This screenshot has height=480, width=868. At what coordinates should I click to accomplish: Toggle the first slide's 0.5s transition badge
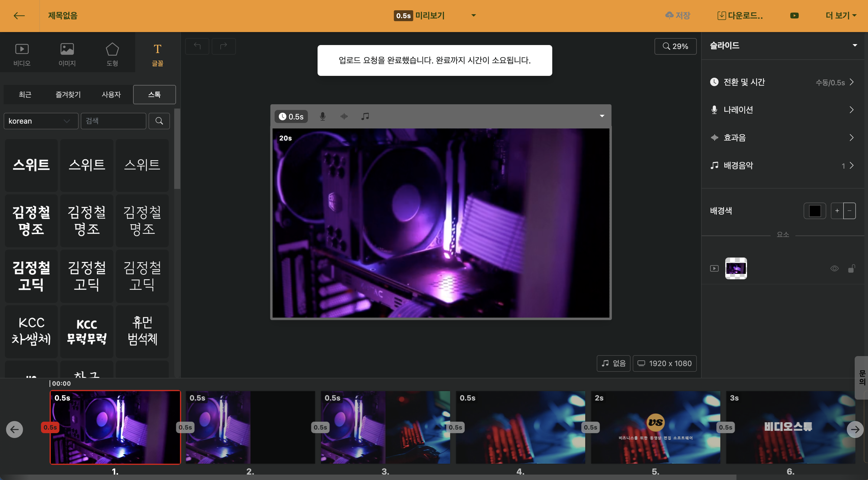[x=50, y=427]
